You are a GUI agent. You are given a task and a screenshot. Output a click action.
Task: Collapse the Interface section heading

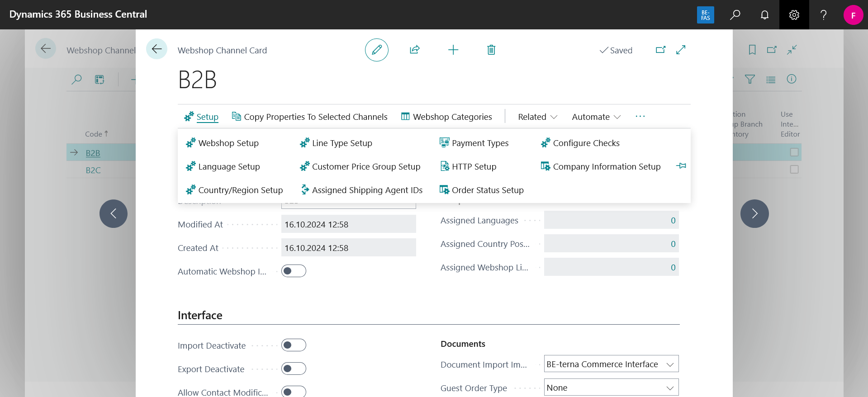[200, 315]
